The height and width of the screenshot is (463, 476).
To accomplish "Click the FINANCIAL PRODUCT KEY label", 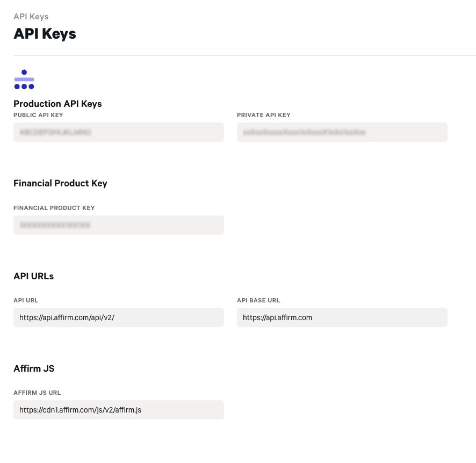I will (54, 208).
